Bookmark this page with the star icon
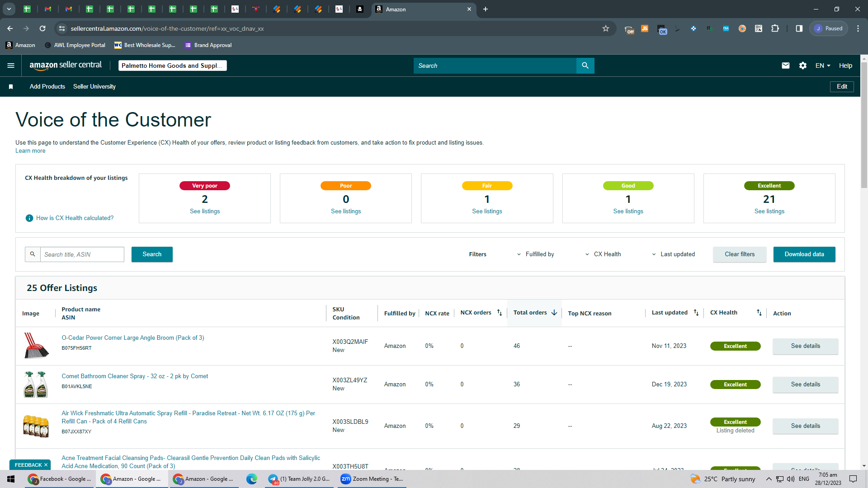The height and width of the screenshot is (488, 868). (x=606, y=28)
